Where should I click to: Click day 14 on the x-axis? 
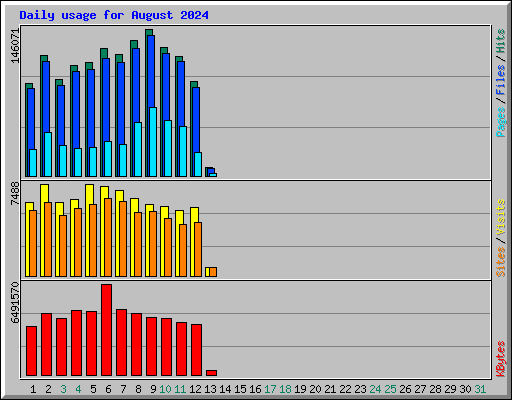coord(225,389)
